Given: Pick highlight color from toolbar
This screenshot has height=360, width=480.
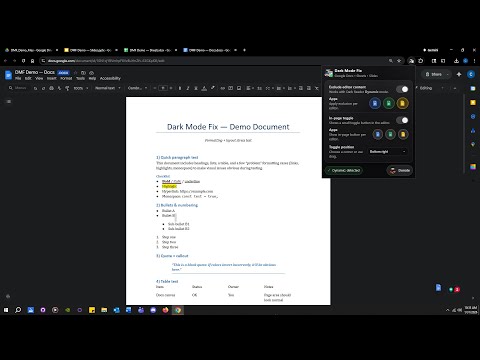Looking at the screenshot, I should click(x=212, y=88).
